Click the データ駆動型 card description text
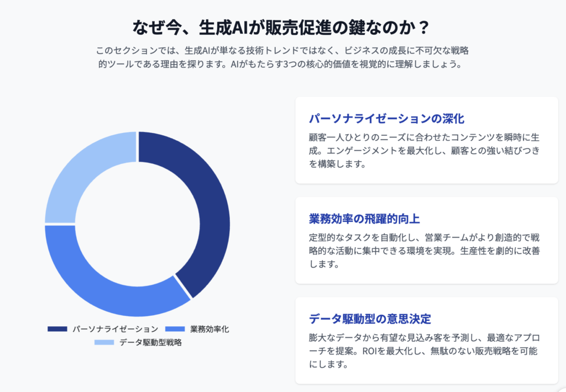The height and width of the screenshot is (392, 566). [x=424, y=351]
